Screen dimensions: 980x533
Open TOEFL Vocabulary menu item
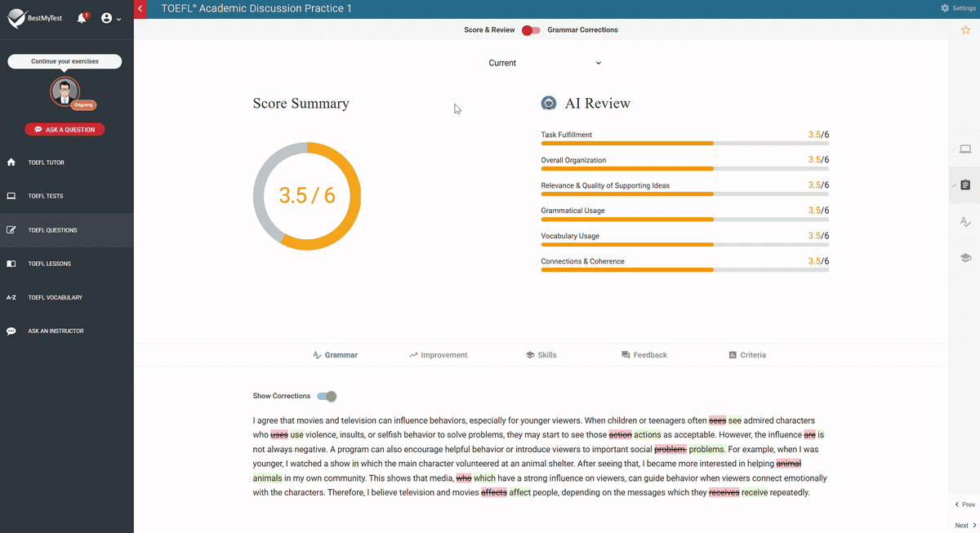(x=67, y=298)
